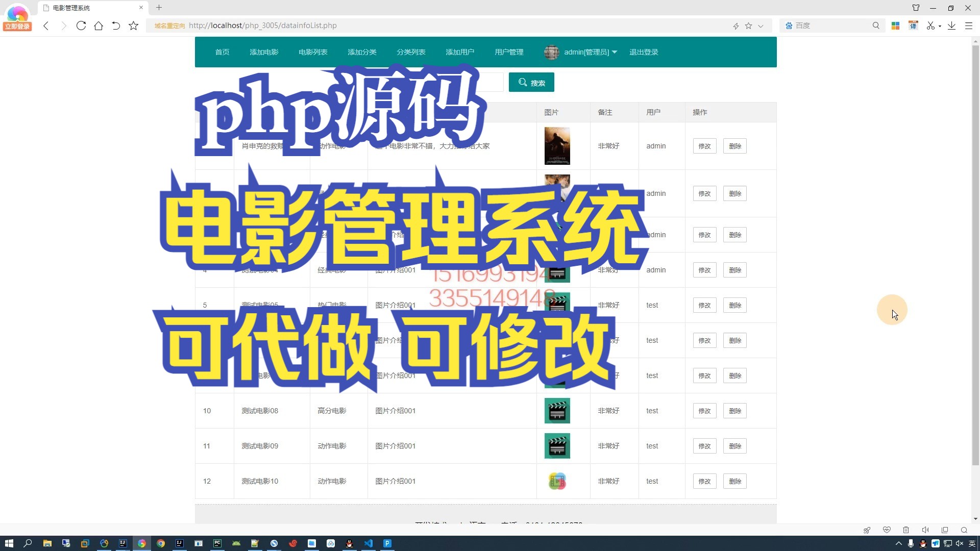The image size is (980, 551).
Task: Open the 添加分类 menu item
Action: (x=362, y=52)
